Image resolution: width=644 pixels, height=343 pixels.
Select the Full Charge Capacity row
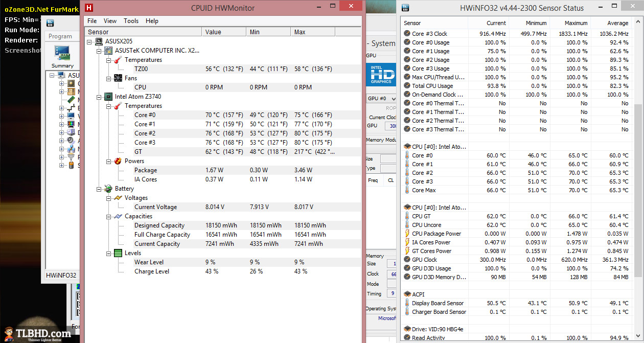[x=222, y=235]
